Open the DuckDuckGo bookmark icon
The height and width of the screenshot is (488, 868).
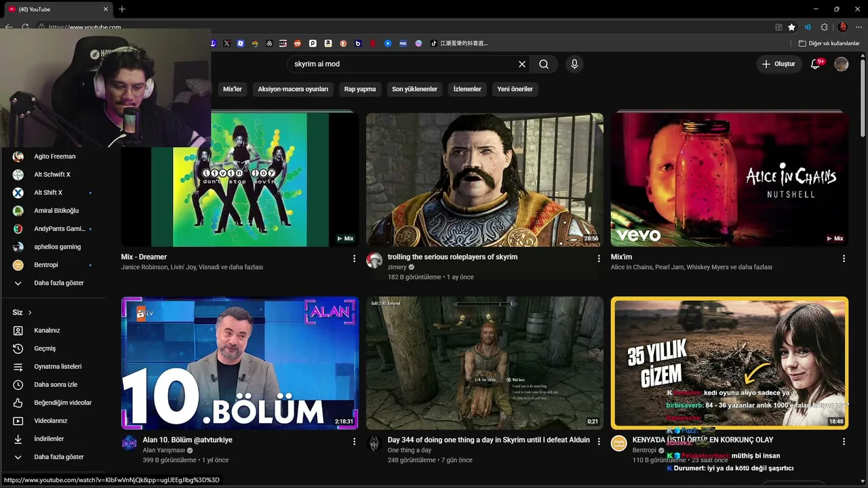343,43
